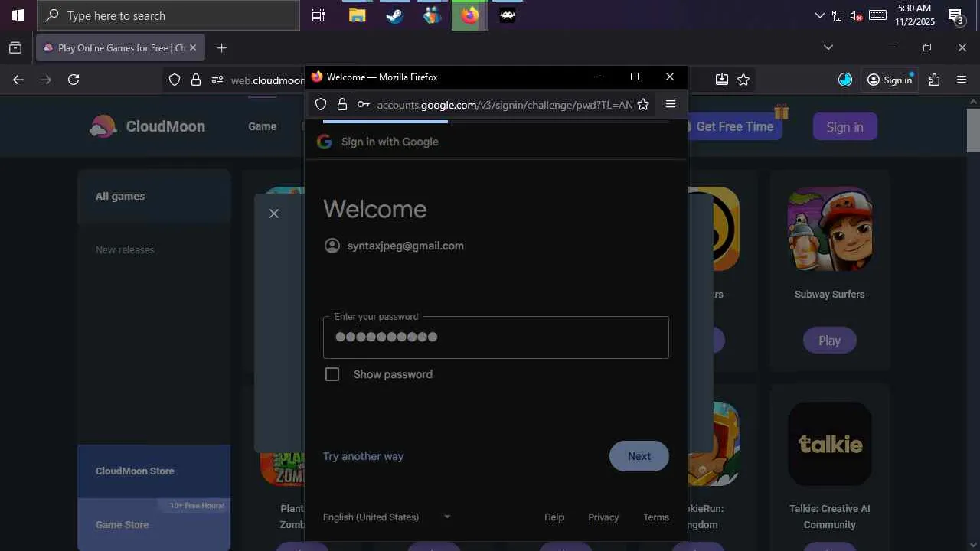
Task: Click the Enter your password field
Action: coord(496,337)
